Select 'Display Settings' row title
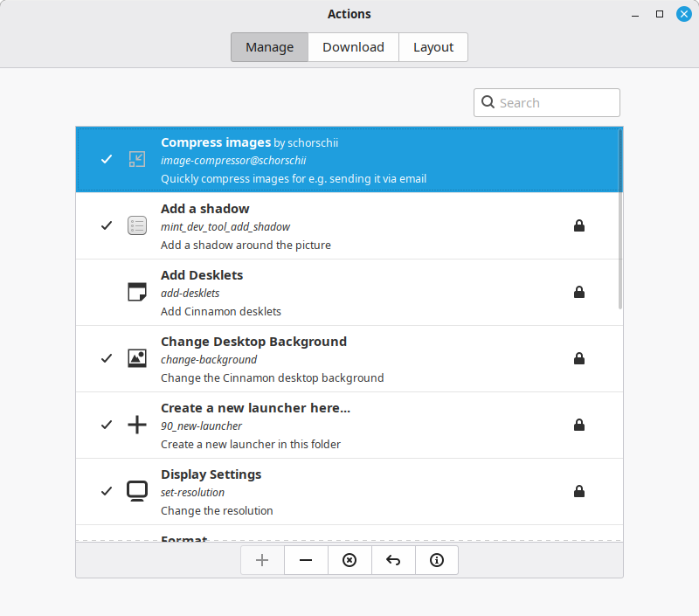This screenshot has width=699, height=616. pos(211,474)
